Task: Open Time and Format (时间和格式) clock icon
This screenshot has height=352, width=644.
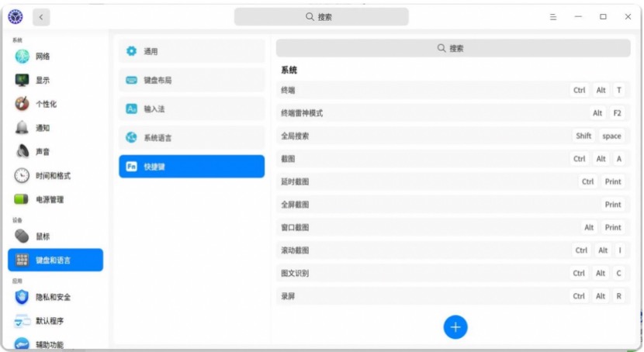Action: (22, 176)
